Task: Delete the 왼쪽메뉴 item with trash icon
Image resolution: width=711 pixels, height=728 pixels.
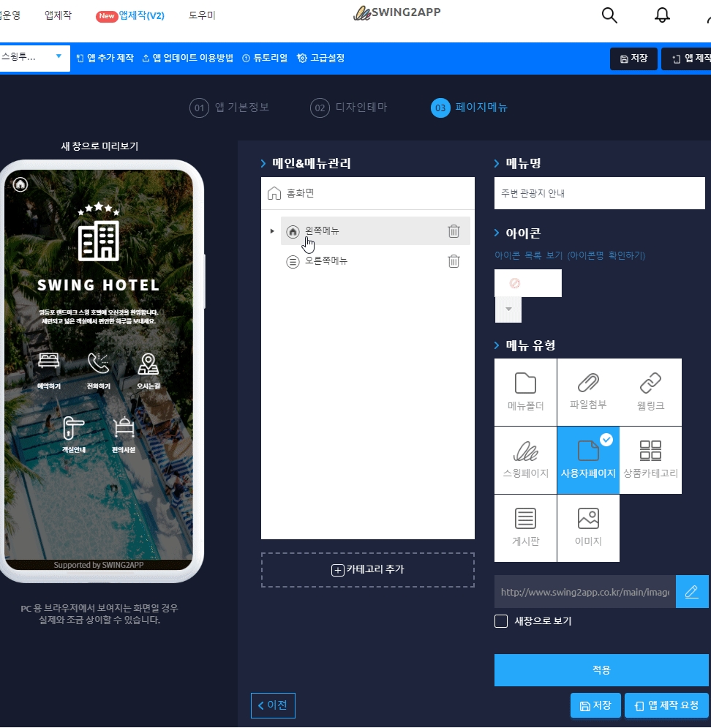Action: point(454,231)
